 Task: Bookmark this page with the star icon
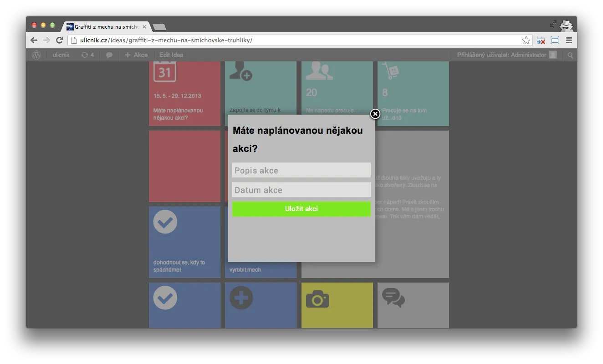[526, 40]
